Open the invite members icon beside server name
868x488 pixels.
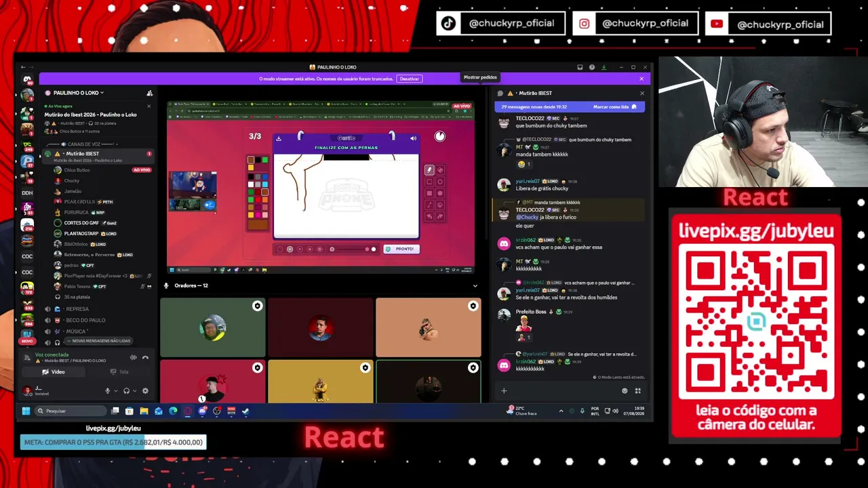(x=149, y=93)
